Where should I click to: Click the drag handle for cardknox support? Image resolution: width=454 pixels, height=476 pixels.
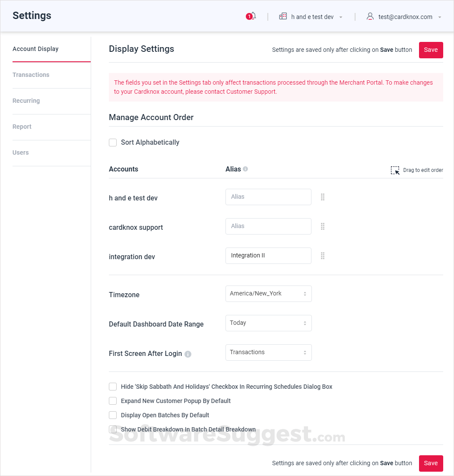[x=323, y=226]
